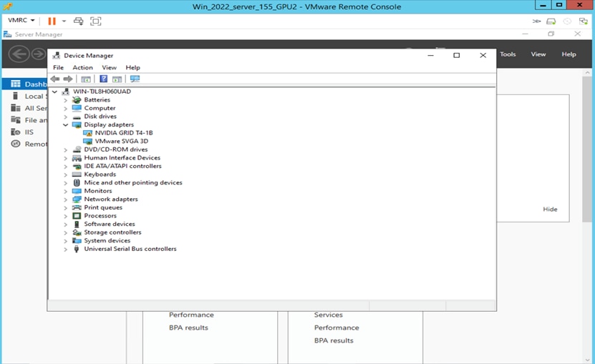Viewport: 595px width, 364px height.
Task: Expand the Computer node
Action: [x=66, y=109]
